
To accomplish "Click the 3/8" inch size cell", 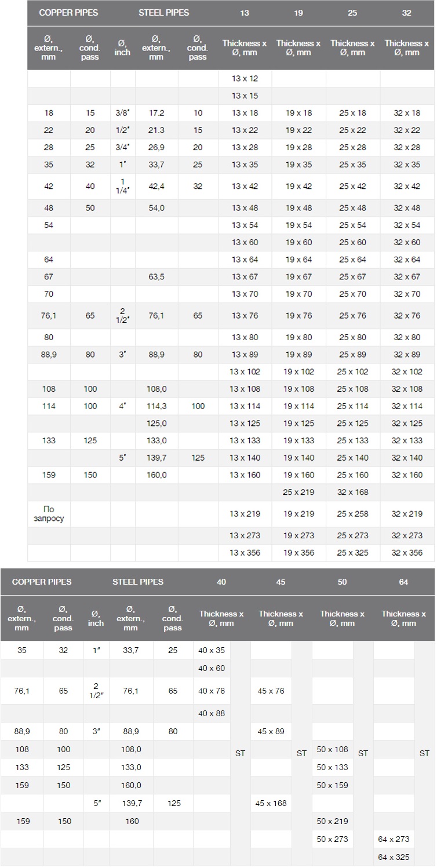I will (122, 113).
